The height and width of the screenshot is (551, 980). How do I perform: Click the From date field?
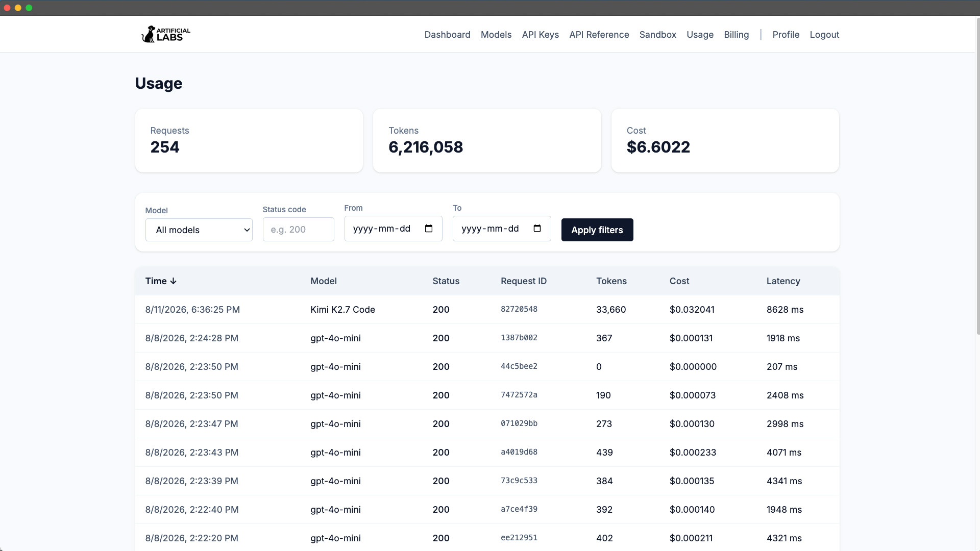pos(393,229)
